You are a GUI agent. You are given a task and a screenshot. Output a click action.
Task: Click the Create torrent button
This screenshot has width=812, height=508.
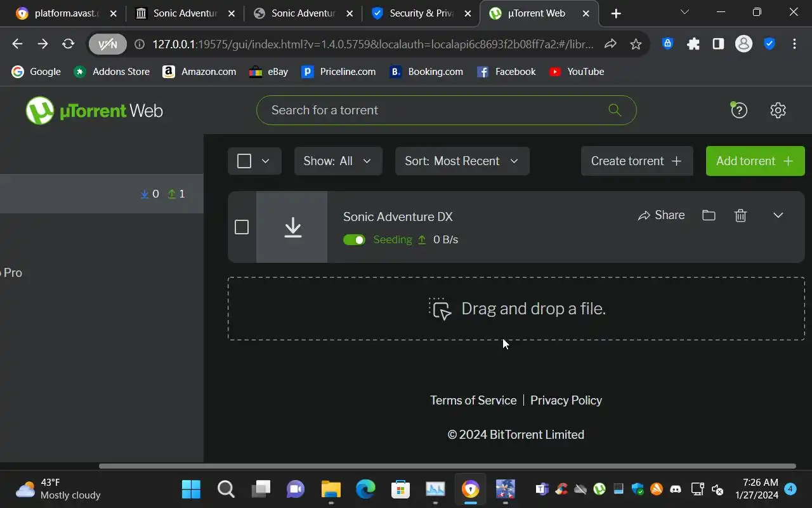click(637, 161)
